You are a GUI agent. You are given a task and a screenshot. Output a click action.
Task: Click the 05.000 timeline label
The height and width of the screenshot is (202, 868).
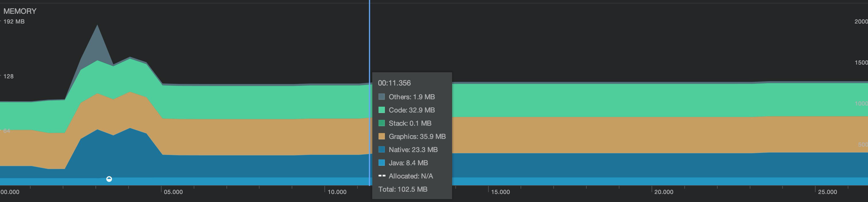click(173, 192)
